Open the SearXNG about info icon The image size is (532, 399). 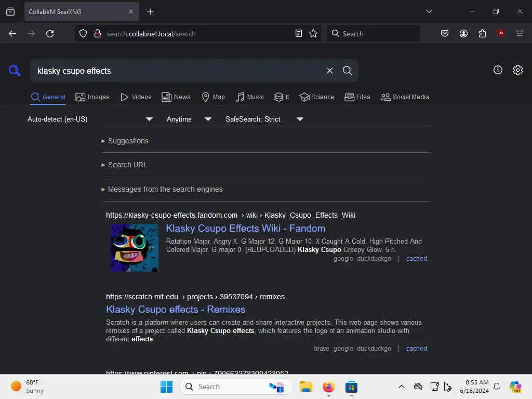point(498,70)
